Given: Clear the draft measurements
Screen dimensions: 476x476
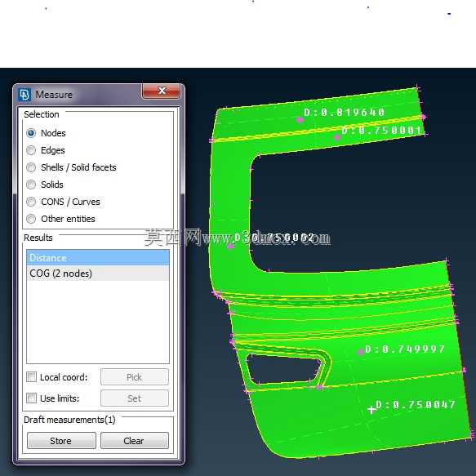Looking at the screenshot, I should pos(135,440).
